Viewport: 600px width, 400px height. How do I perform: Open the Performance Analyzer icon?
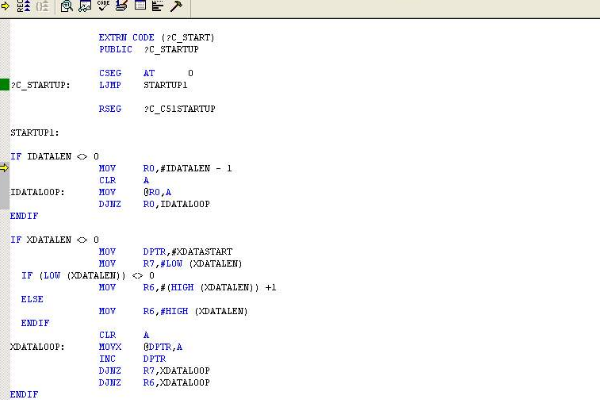[x=158, y=6]
